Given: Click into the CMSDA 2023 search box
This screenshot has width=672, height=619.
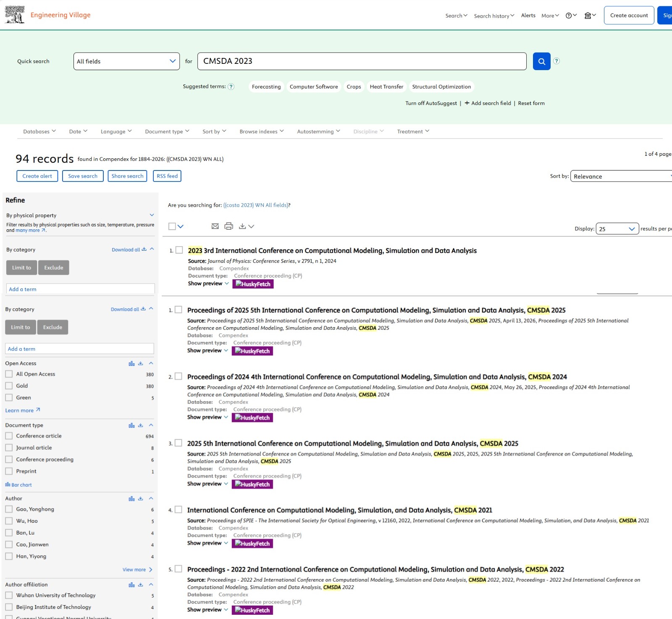Looking at the screenshot, I should click(x=362, y=61).
